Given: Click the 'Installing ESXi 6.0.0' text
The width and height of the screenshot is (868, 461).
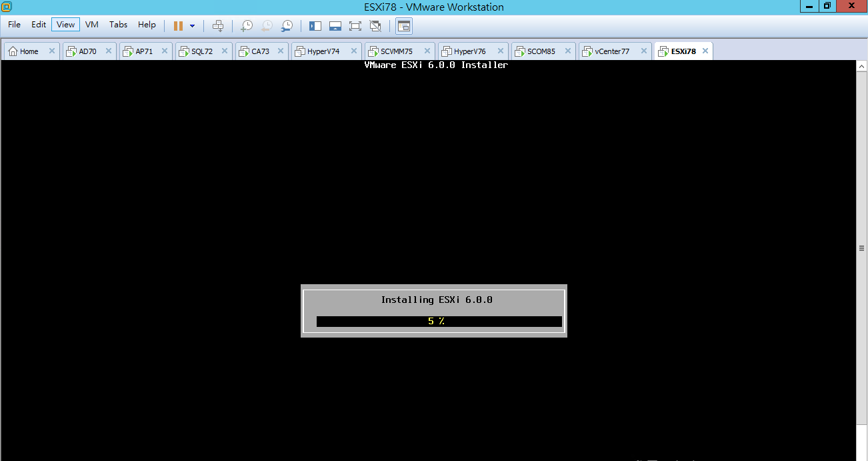Looking at the screenshot, I should click(437, 300).
